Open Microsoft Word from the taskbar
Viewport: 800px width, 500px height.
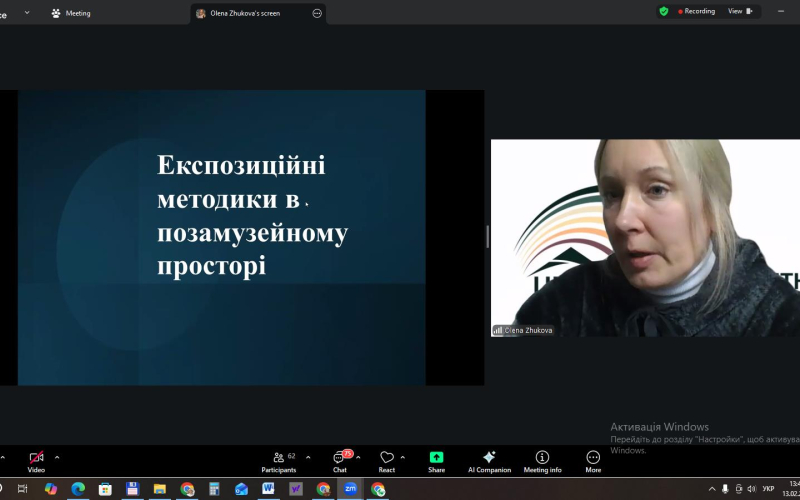click(x=268, y=489)
